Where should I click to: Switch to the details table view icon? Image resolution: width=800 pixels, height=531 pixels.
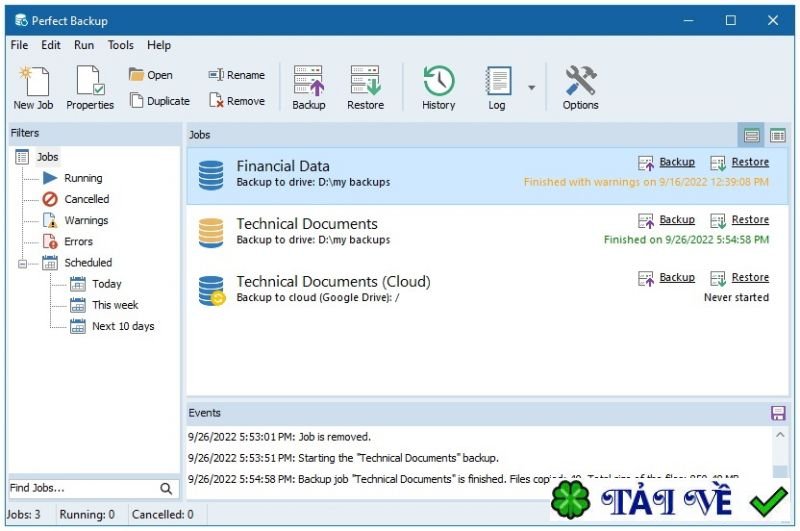778,135
